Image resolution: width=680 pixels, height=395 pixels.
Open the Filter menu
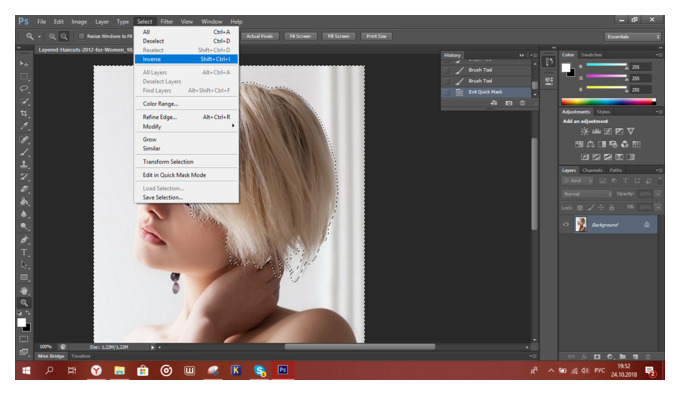[x=167, y=22]
